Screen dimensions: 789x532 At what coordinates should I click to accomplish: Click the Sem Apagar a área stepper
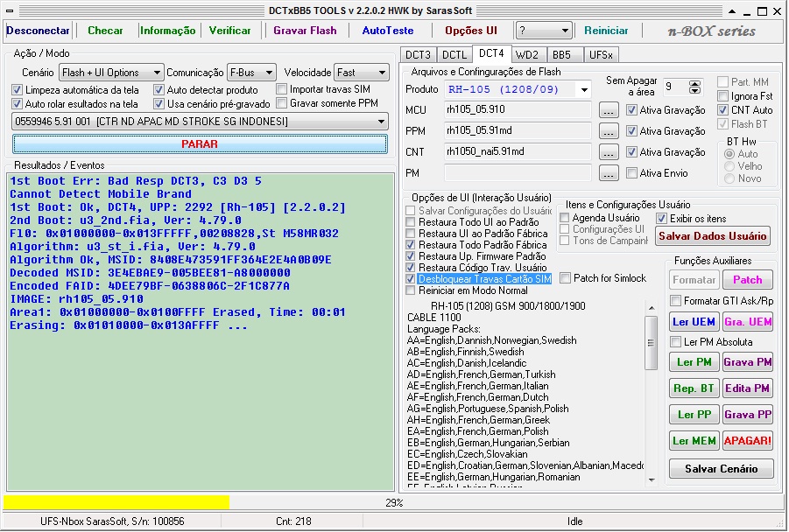[x=695, y=87]
